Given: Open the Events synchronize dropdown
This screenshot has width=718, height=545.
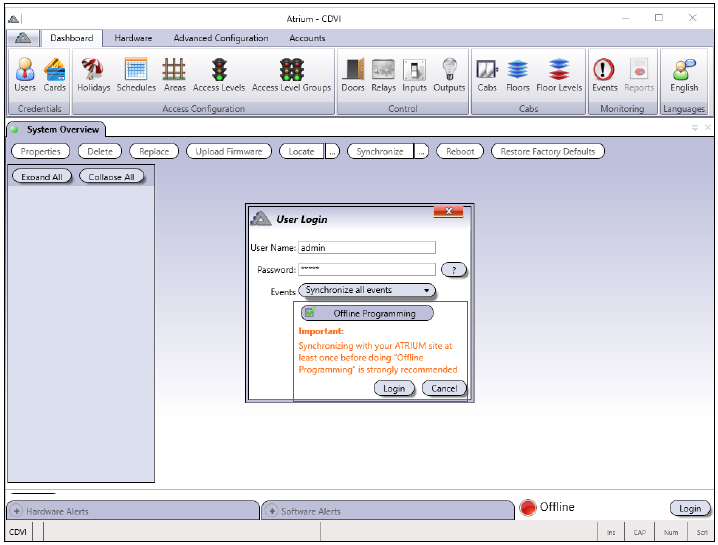Looking at the screenshot, I should 366,290.
